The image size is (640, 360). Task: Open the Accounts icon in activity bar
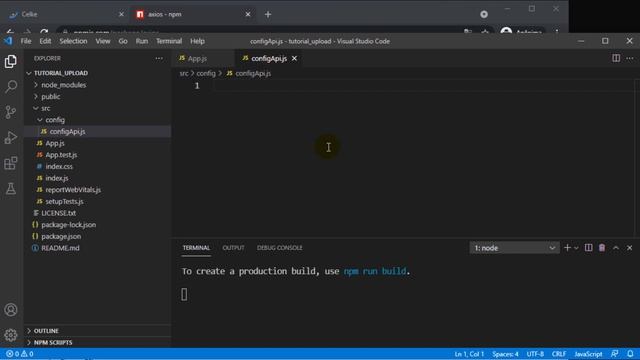click(x=11, y=310)
